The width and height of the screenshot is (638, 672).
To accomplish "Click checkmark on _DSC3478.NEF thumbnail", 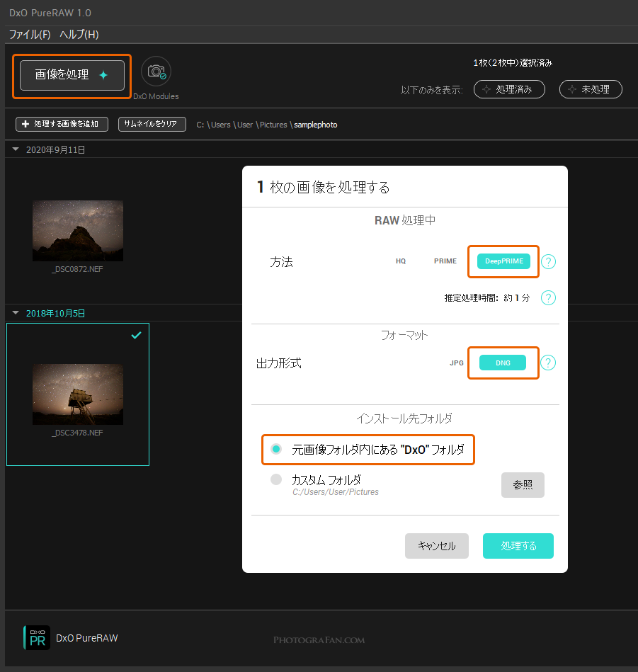I will (x=136, y=335).
